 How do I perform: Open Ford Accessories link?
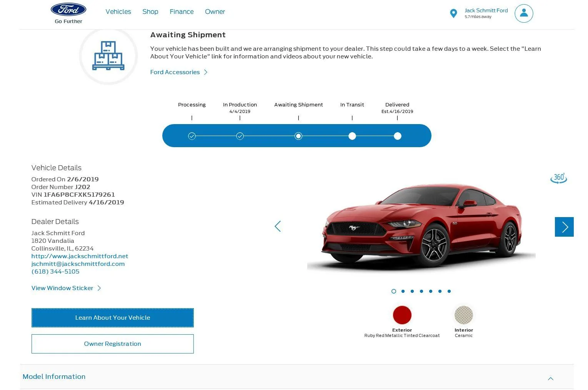175,72
